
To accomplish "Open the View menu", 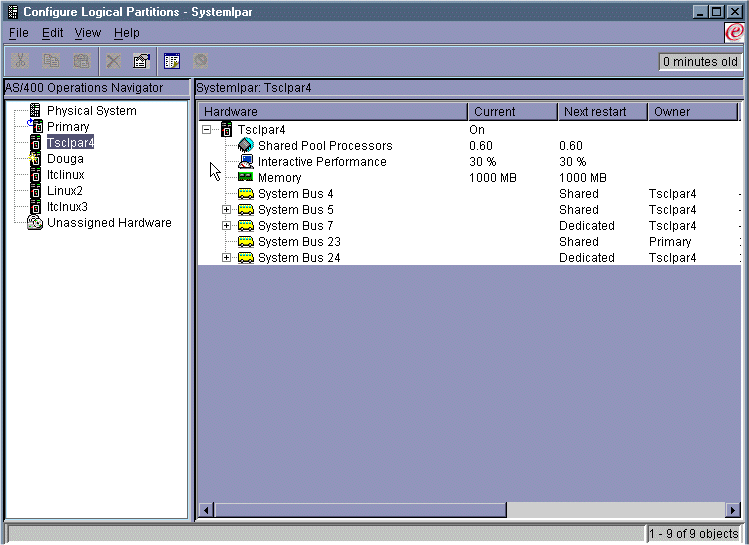I will pyautogui.click(x=87, y=33).
